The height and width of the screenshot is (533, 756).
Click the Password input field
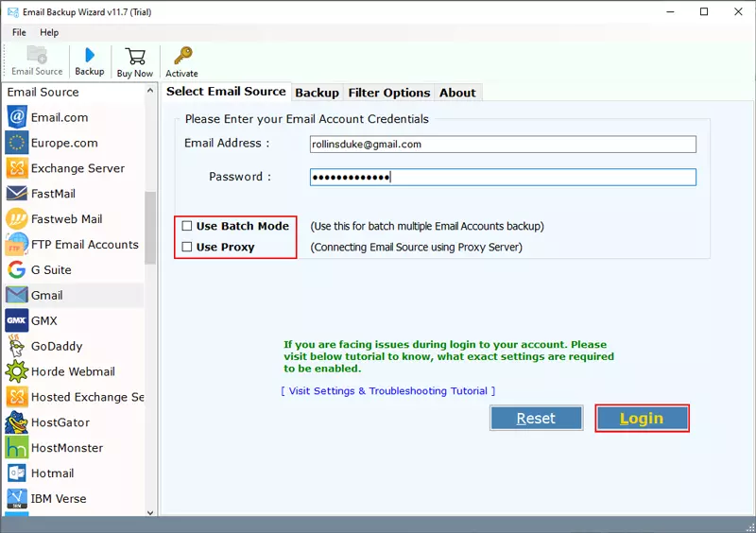[503, 177]
